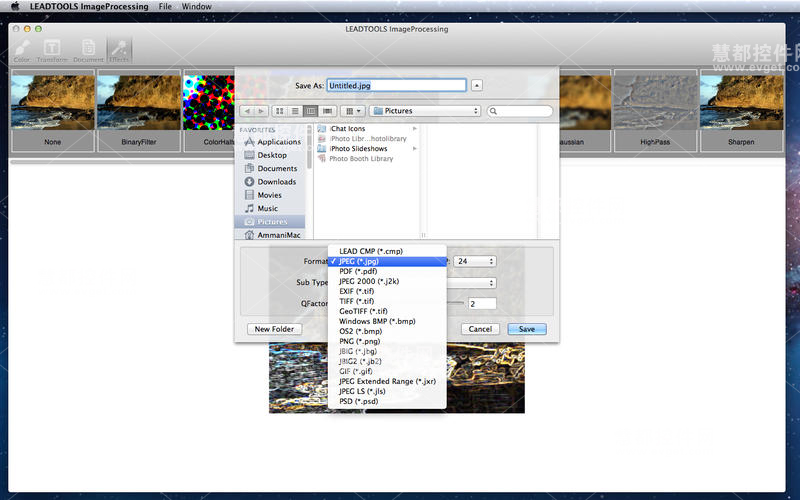
Task: Click the Cancel button
Action: pyautogui.click(x=480, y=329)
